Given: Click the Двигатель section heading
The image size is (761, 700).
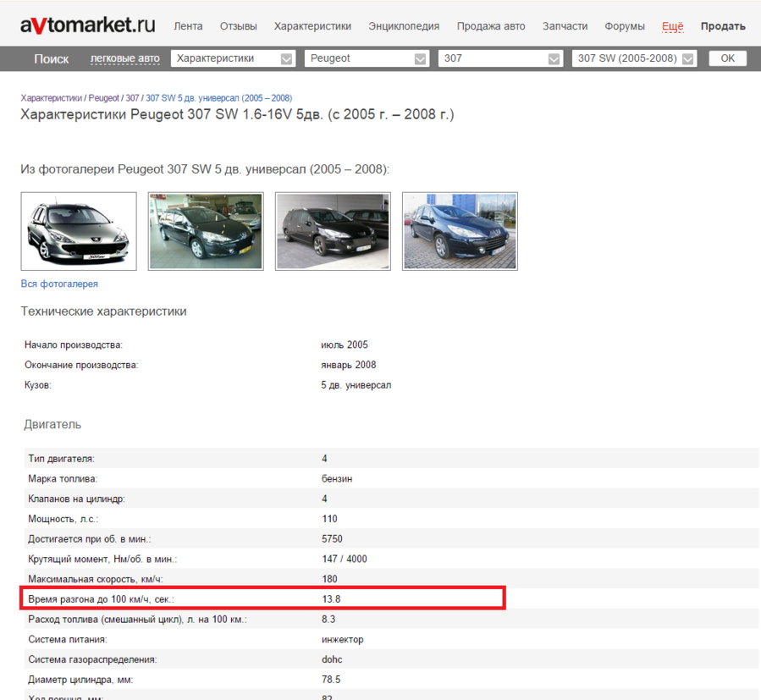Looking at the screenshot, I should click(x=52, y=424).
